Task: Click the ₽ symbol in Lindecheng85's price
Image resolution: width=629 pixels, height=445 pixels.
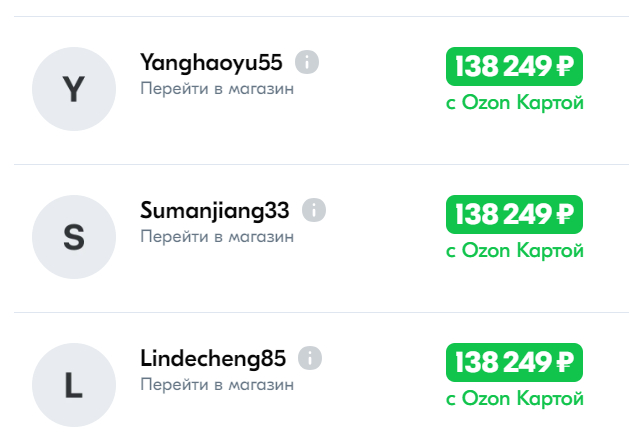Action: pos(564,362)
